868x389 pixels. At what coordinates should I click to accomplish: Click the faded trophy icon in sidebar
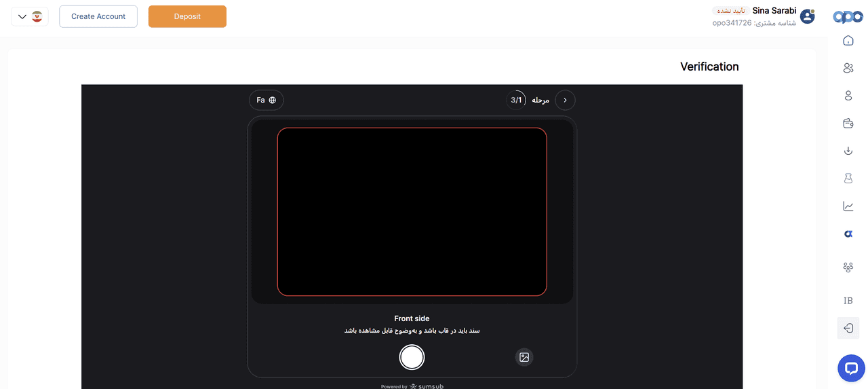tap(848, 178)
